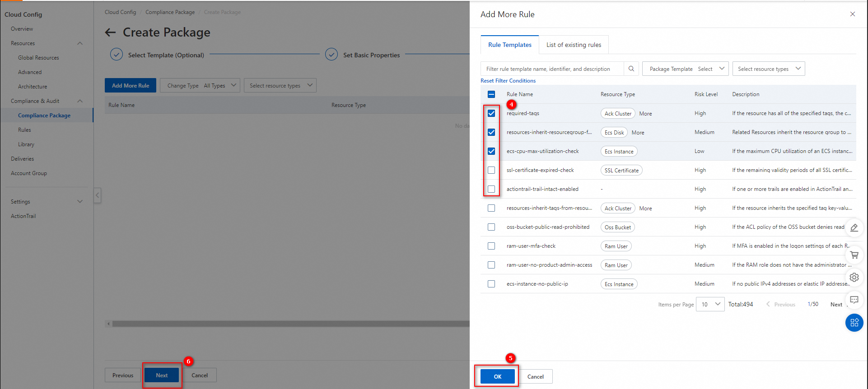The height and width of the screenshot is (389, 868).
Task: Click More next to Ack Cluster in required-tags row
Action: pos(645,114)
